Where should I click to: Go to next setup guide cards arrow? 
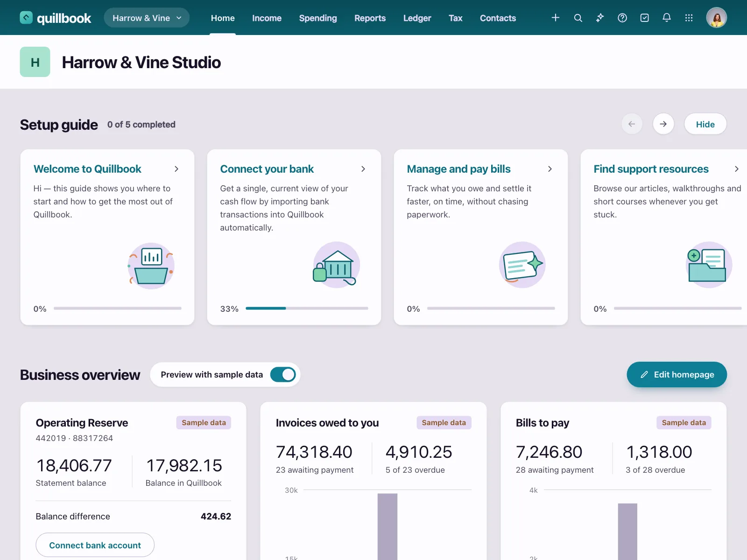663,124
